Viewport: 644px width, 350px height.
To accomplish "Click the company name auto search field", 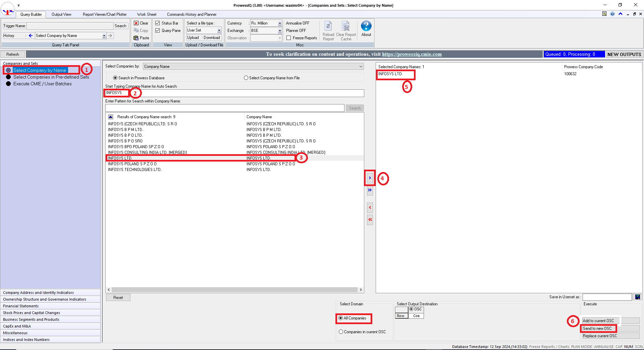I will [234, 93].
